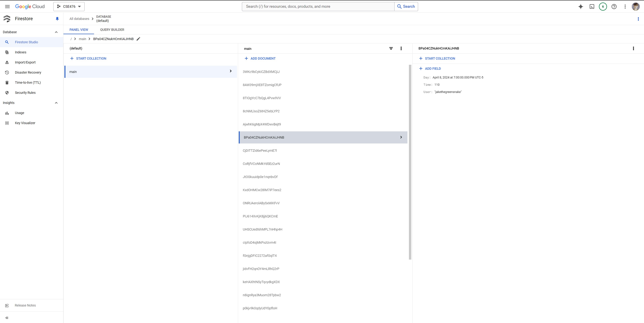This screenshot has width=644, height=323.
Task: Open the CSE476 project selector dropdown
Action: coord(69,7)
